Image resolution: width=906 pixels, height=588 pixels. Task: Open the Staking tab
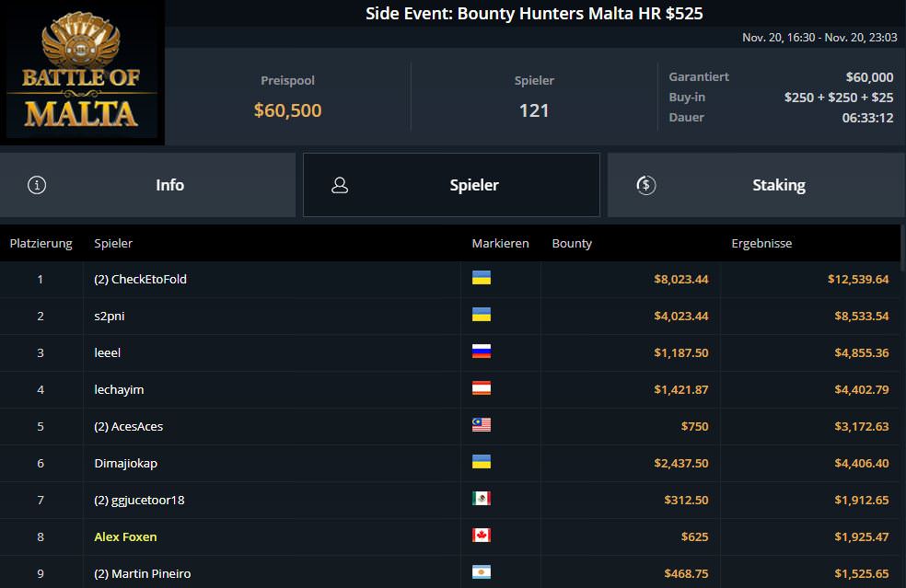tap(778, 185)
